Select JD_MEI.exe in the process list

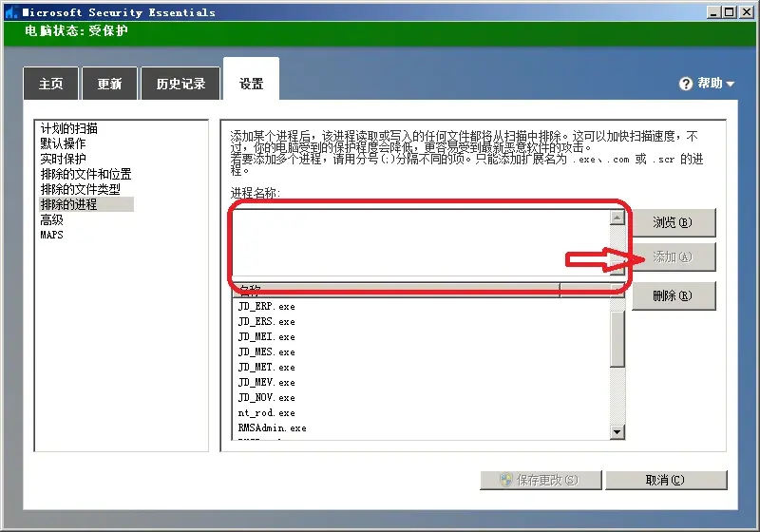(x=267, y=336)
